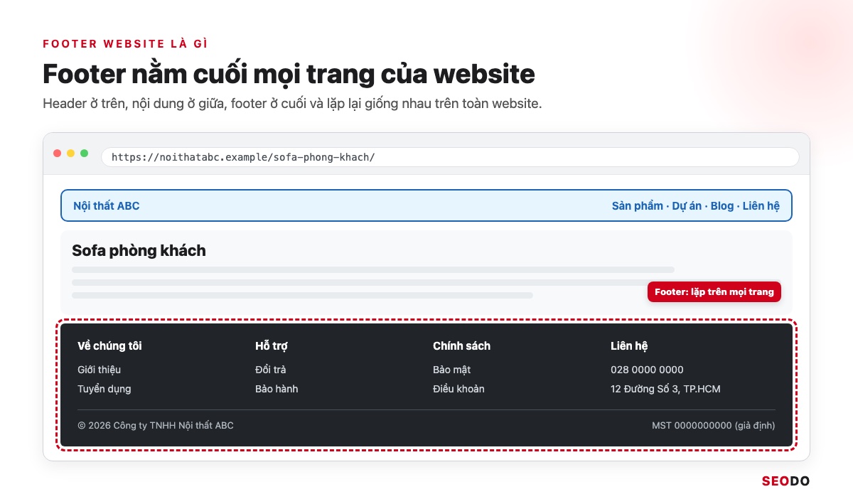
Task: Click the Sofa phòng khách page heading
Action: pos(139,251)
